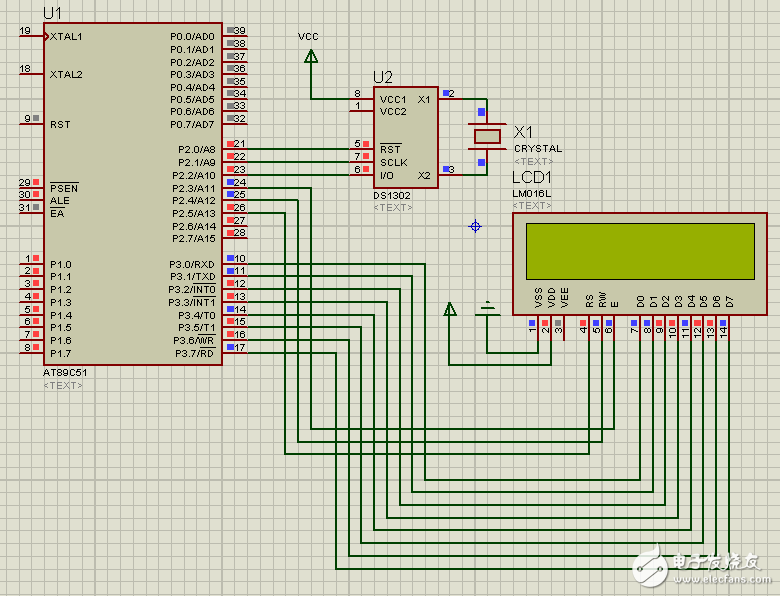Select pin 39 P0.0/AD0 on U1

pos(236,31)
